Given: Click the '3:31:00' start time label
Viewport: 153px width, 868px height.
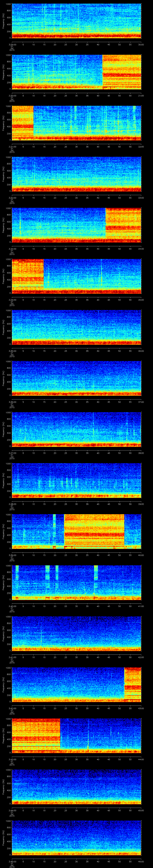Looking at the screenshot, I should tap(12, 147).
